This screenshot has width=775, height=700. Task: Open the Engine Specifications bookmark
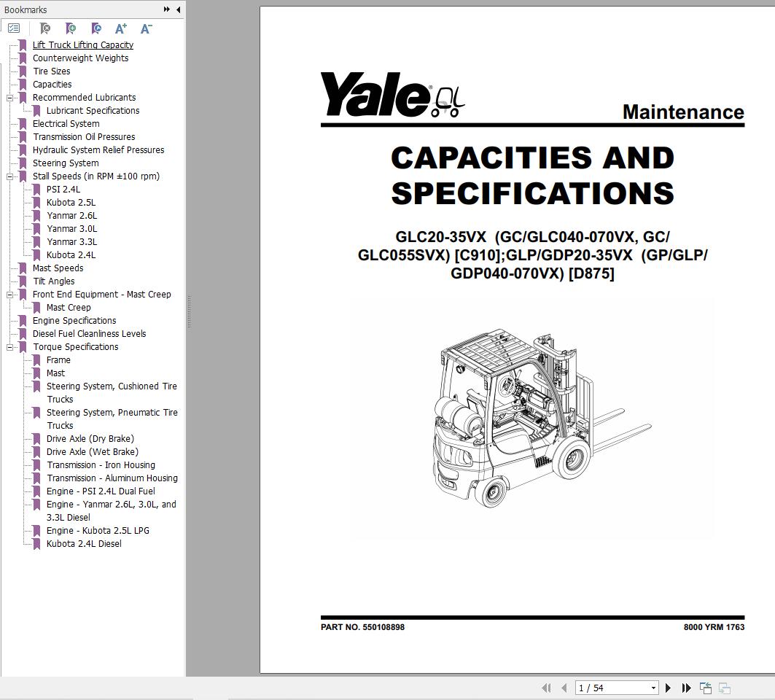(x=74, y=320)
